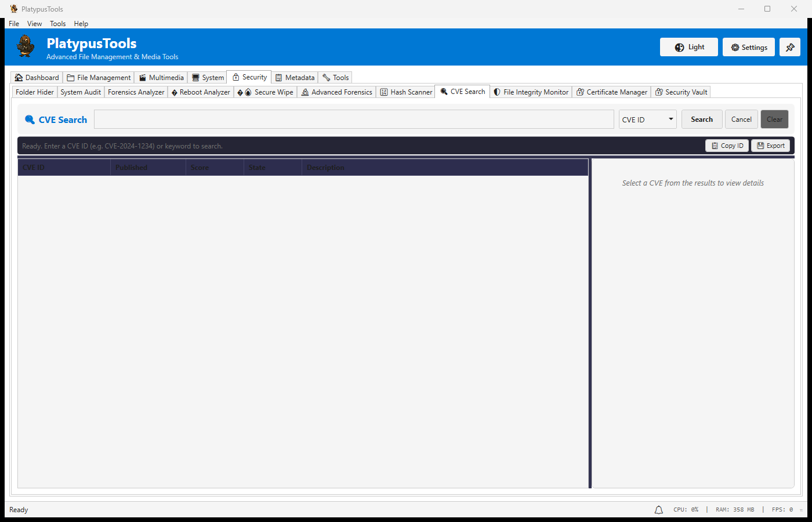Click the platypus logo in the header
This screenshot has height=522, width=812.
click(x=24, y=46)
